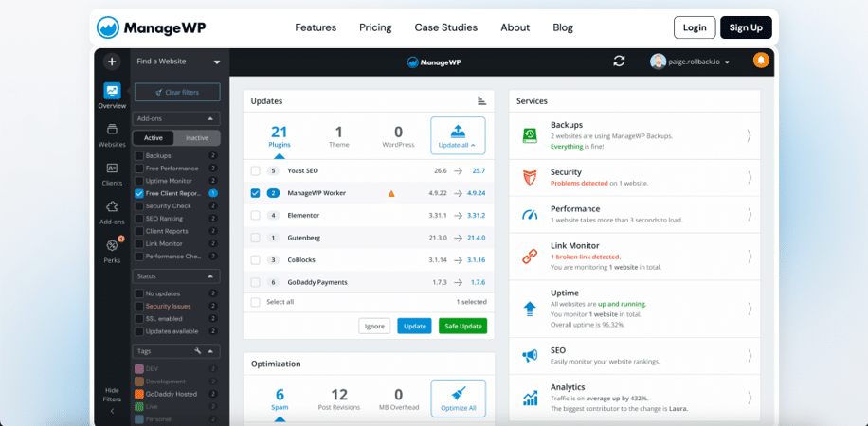Click the Optimize All broom button
This screenshot has width=868, height=426.
pos(458,399)
